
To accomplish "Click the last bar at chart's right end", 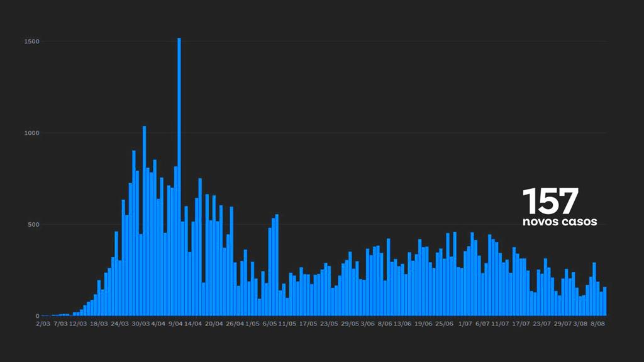I will (604, 302).
